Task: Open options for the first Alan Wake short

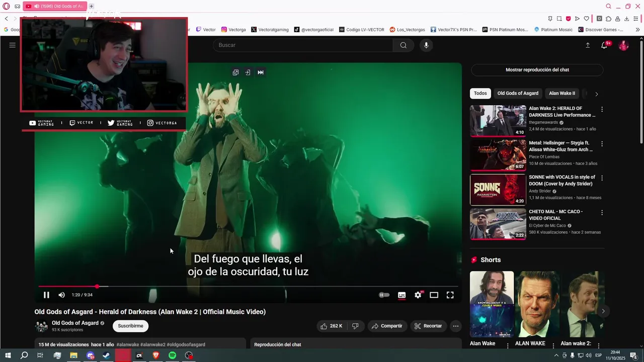Action: [x=508, y=345]
